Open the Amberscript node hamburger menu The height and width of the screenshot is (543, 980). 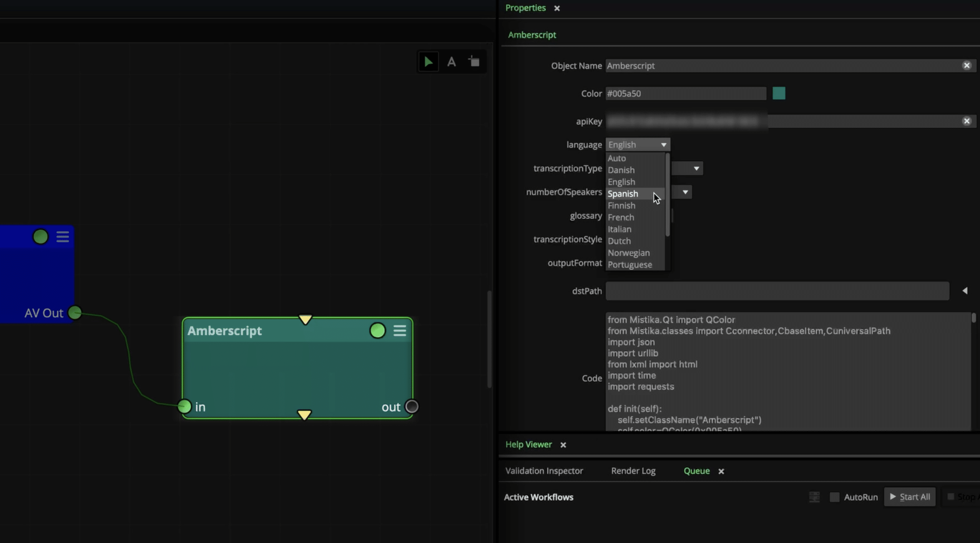click(x=400, y=331)
